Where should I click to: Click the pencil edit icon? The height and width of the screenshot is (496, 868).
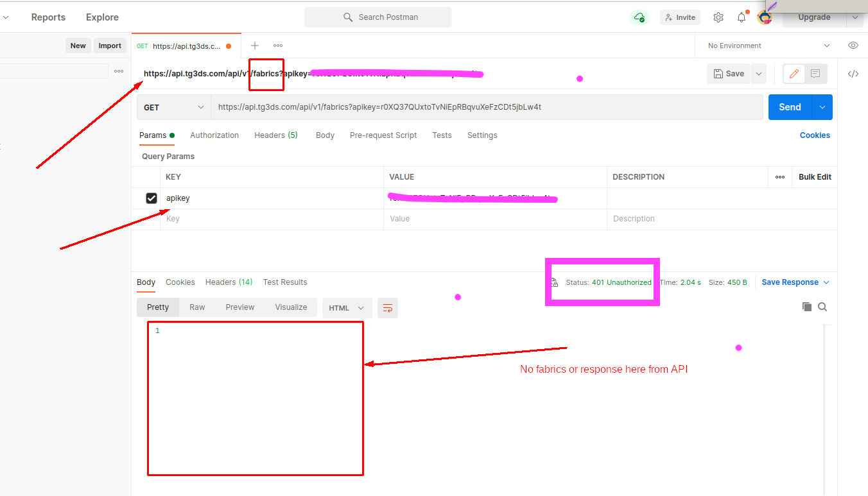794,74
